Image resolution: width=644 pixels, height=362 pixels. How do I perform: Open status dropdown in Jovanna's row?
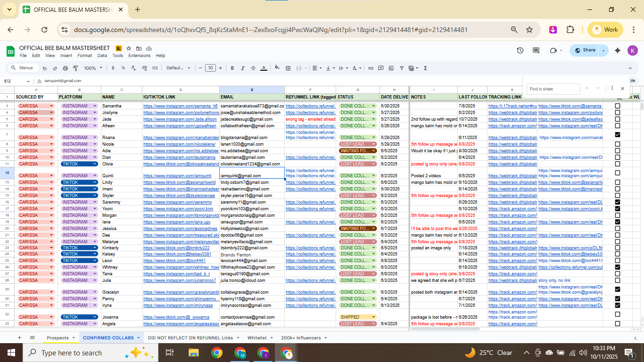point(374,317)
